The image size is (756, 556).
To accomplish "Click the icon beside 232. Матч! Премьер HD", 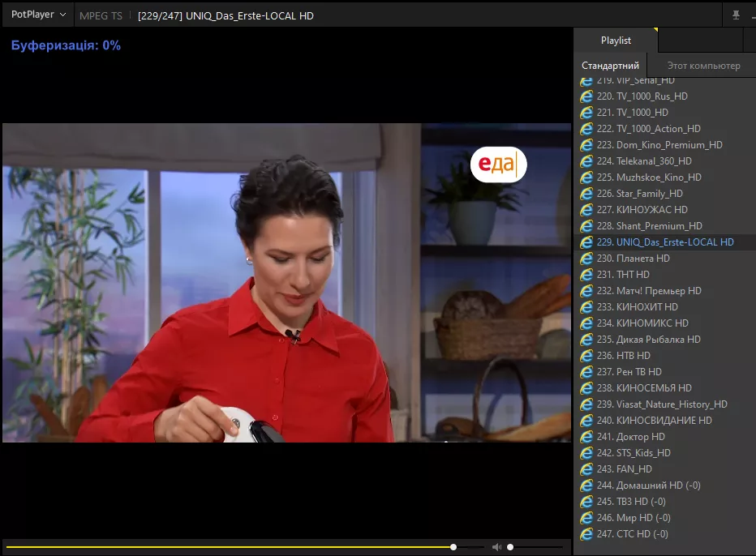I will pyautogui.click(x=586, y=291).
